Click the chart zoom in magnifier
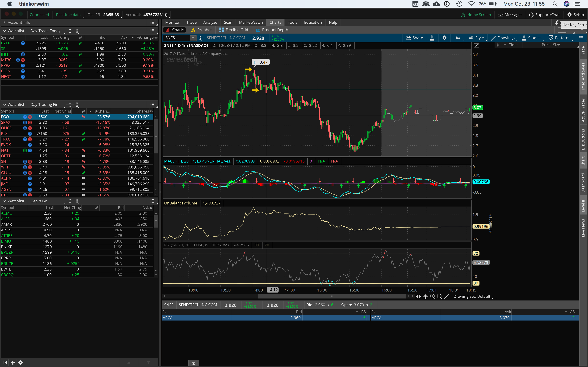This screenshot has width=588, height=367. [432, 296]
